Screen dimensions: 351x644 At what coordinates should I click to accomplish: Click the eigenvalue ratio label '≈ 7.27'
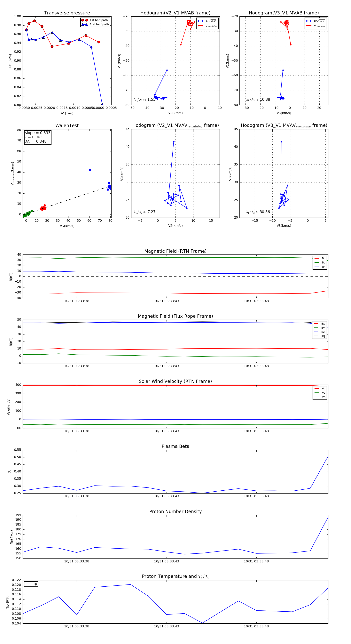[x=144, y=212]
